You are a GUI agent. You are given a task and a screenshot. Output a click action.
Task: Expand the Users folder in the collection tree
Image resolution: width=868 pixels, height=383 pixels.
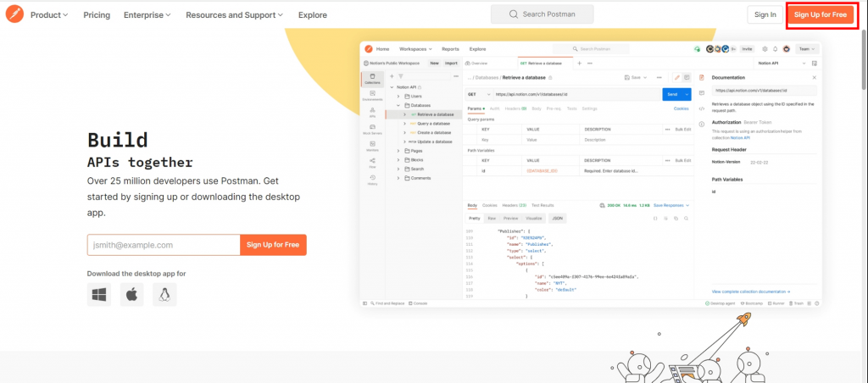pyautogui.click(x=398, y=97)
